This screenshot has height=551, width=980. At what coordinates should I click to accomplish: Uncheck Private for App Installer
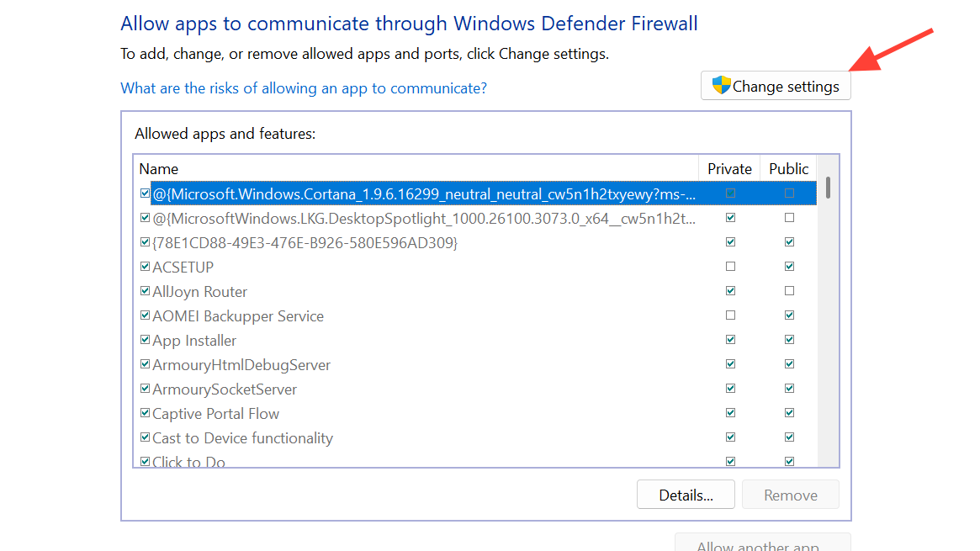(730, 340)
